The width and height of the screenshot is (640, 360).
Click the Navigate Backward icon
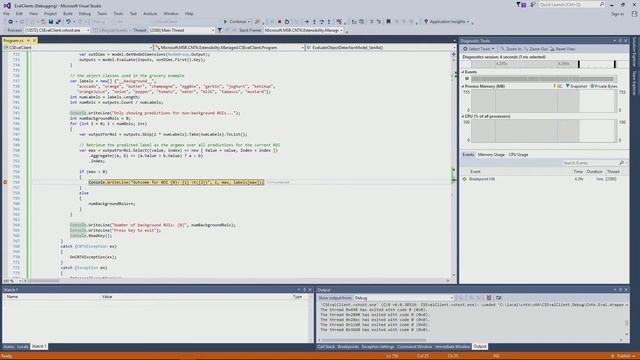[x=11, y=22]
